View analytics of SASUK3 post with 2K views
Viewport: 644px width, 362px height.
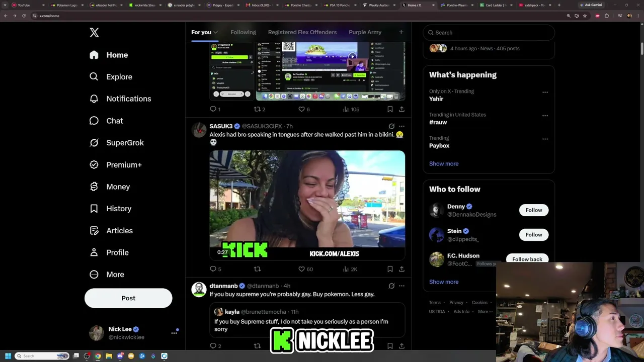[x=350, y=269]
